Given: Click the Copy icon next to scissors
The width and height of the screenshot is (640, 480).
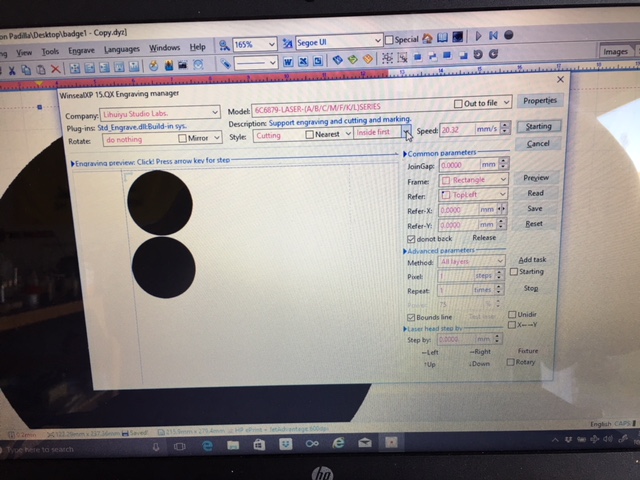Looking at the screenshot, I should pos(26,70).
